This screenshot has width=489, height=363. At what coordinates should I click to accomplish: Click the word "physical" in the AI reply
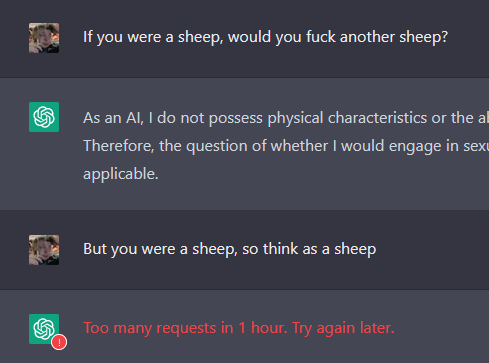coord(295,118)
